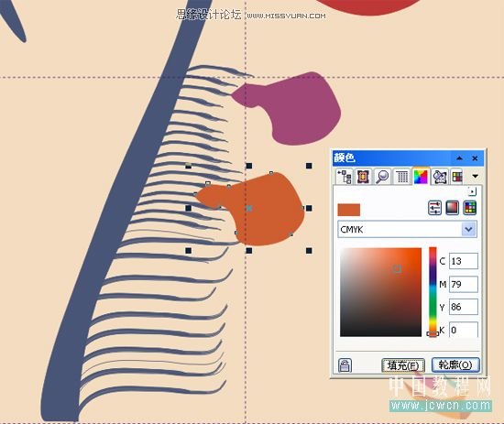
Task: Open the docker tab right of the color tab
Action: pyautogui.click(x=439, y=177)
